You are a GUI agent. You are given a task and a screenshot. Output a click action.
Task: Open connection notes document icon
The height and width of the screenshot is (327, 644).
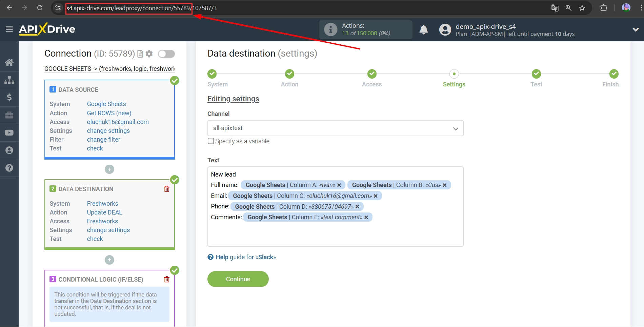[140, 54]
